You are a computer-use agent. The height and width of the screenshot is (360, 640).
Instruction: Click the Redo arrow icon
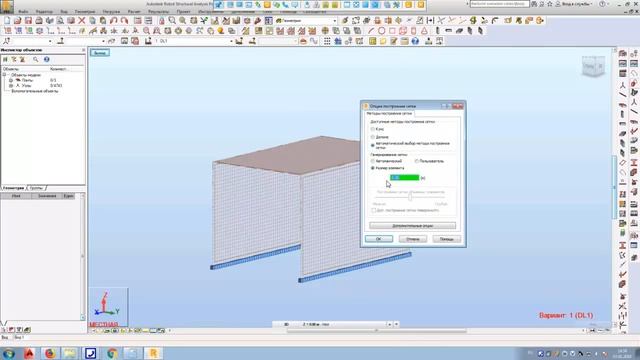[x=124, y=20]
